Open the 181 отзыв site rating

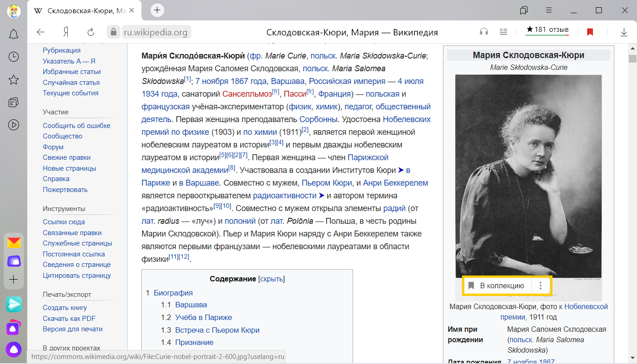click(547, 30)
